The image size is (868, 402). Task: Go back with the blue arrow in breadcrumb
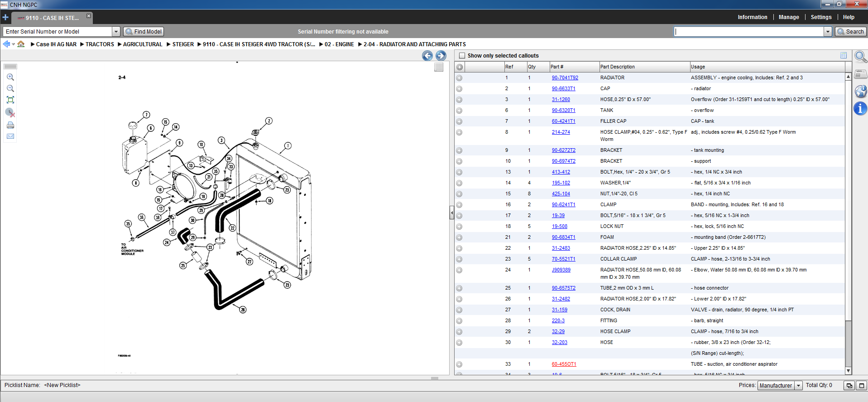(6, 44)
